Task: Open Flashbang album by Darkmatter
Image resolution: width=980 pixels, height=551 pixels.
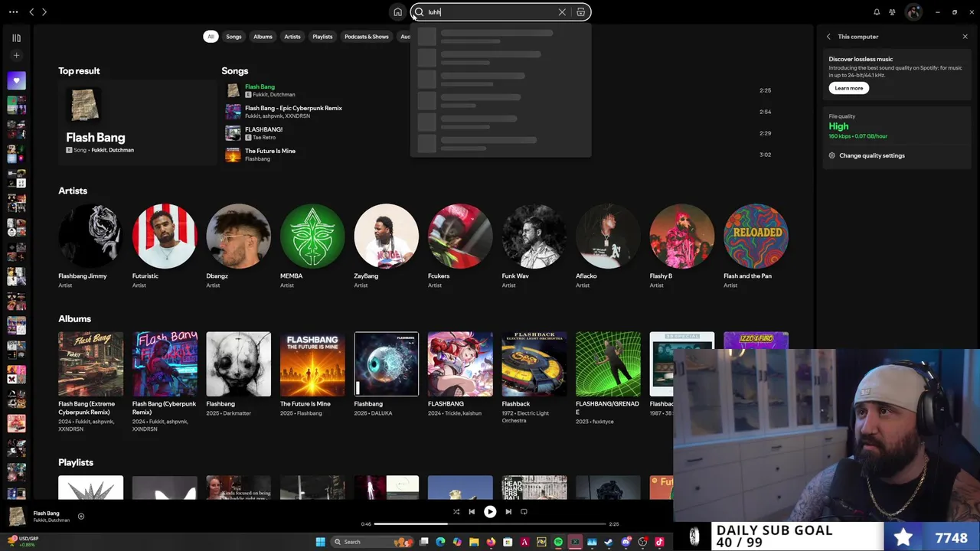Action: point(238,375)
